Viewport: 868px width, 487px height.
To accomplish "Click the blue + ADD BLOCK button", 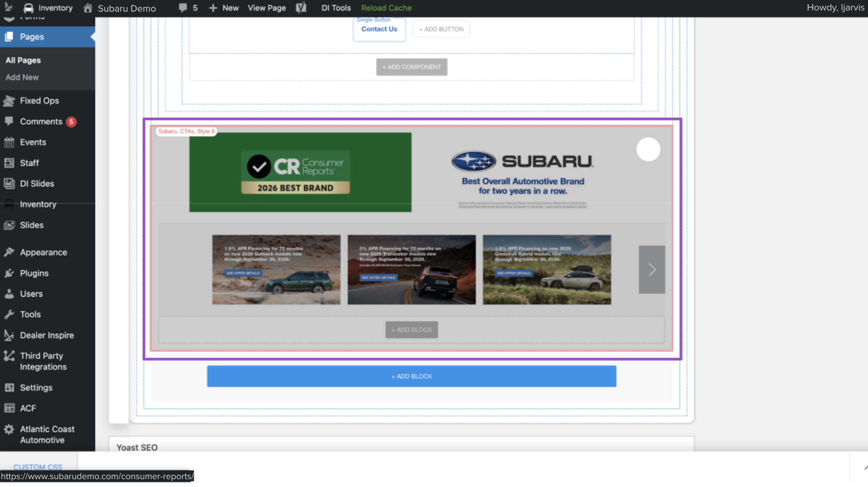I will (x=412, y=376).
